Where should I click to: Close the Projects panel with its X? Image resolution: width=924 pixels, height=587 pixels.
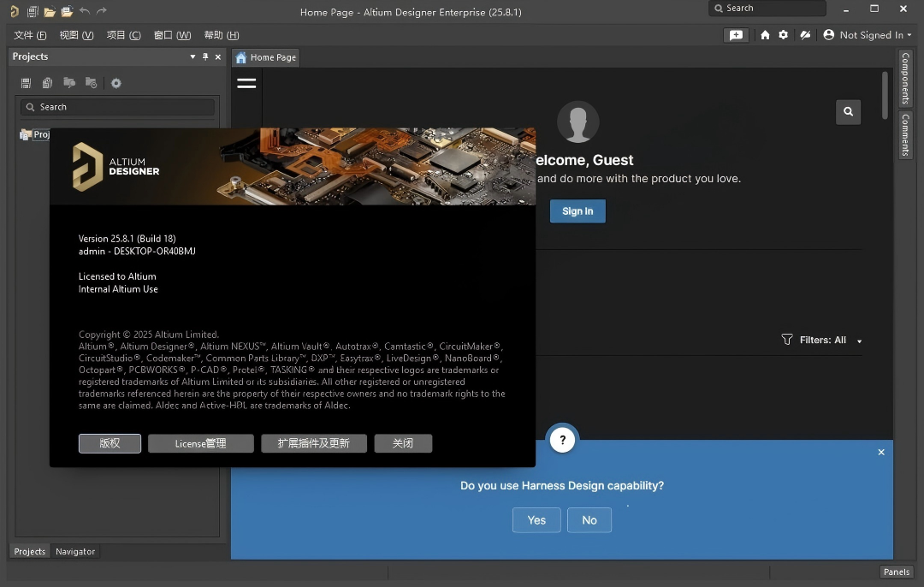point(218,56)
